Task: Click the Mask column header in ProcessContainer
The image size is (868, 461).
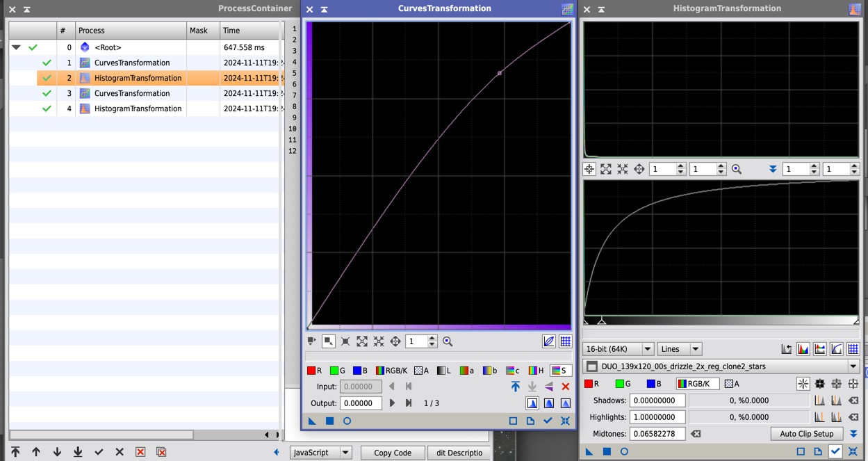Action: click(x=203, y=31)
